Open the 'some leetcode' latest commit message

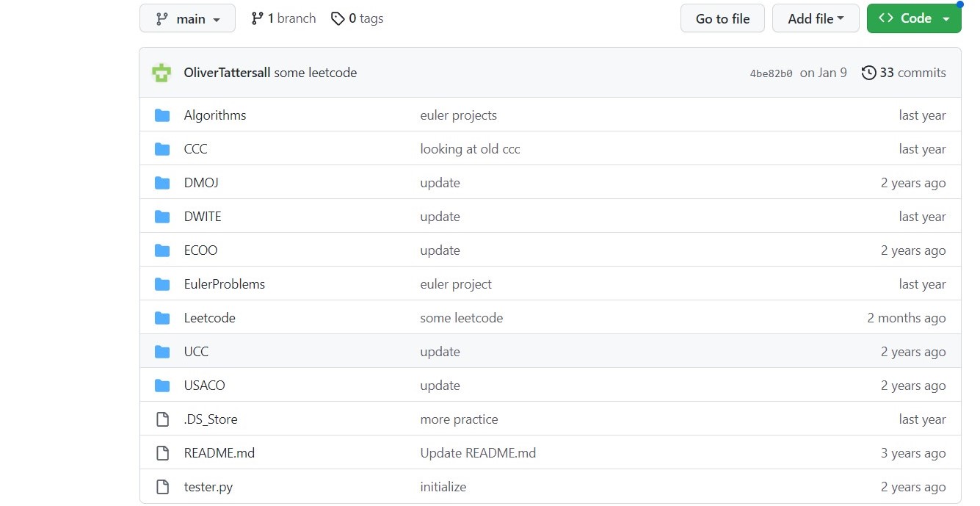pos(316,73)
